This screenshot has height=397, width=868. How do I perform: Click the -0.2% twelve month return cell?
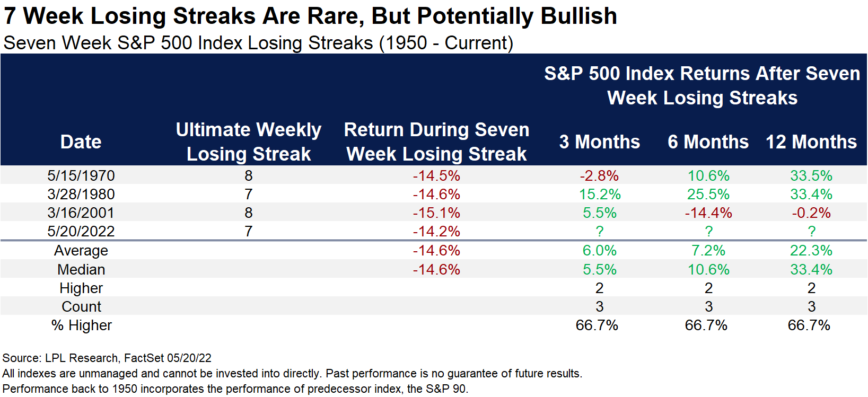pyautogui.click(x=811, y=213)
